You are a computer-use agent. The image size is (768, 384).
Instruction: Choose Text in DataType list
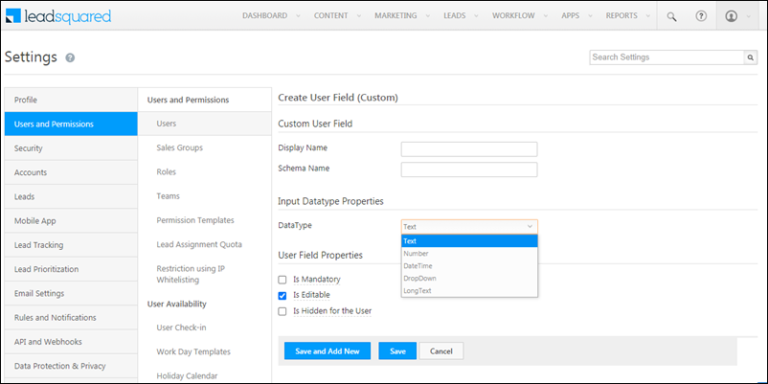click(469, 241)
